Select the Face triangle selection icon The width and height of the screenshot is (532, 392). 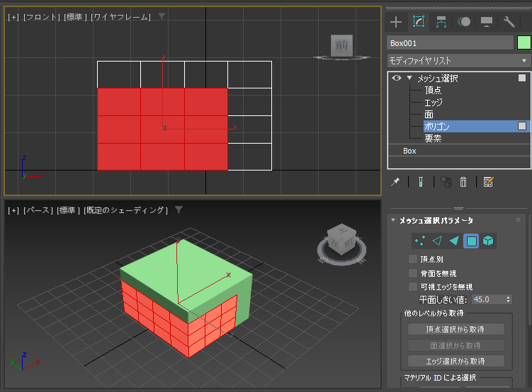pyautogui.click(x=454, y=241)
